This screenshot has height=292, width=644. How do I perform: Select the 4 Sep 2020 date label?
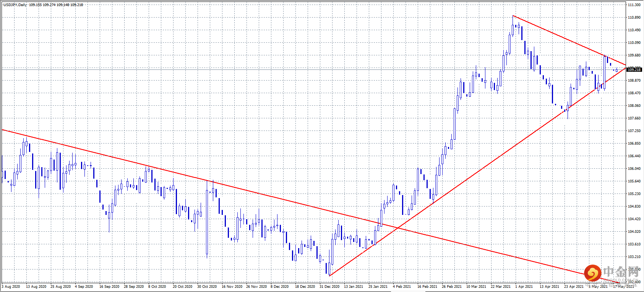tap(84, 287)
